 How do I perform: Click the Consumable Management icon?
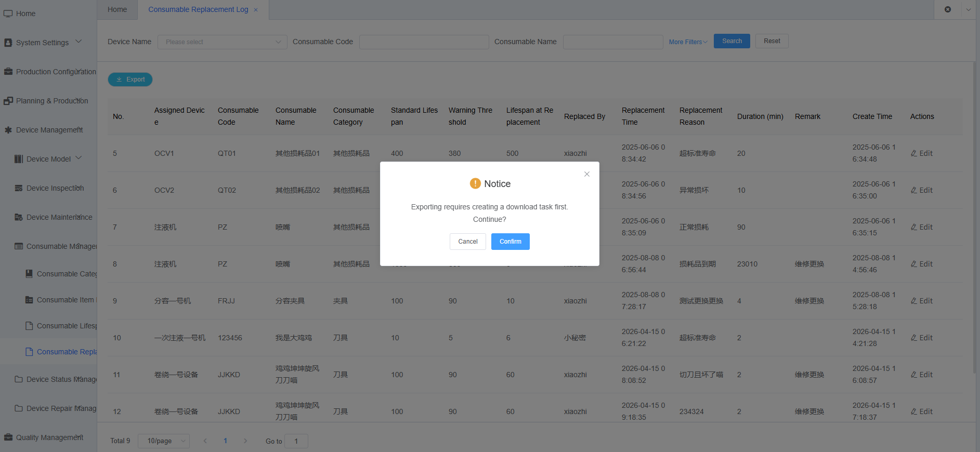pyautogui.click(x=19, y=246)
